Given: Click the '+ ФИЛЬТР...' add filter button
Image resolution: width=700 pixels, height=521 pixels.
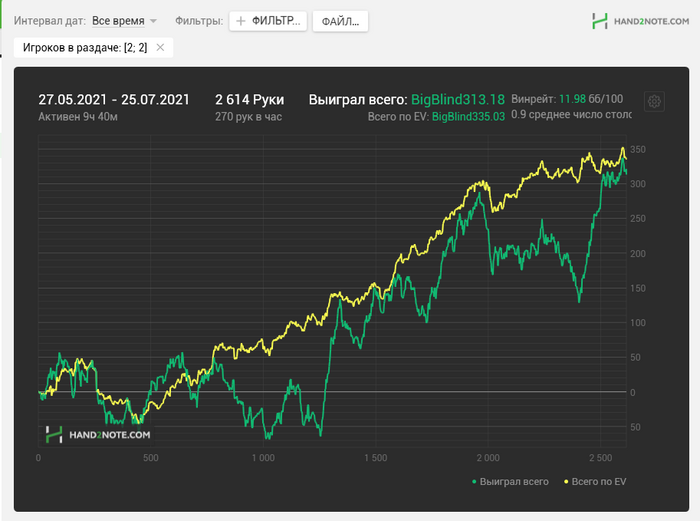Looking at the screenshot, I should pyautogui.click(x=268, y=21).
